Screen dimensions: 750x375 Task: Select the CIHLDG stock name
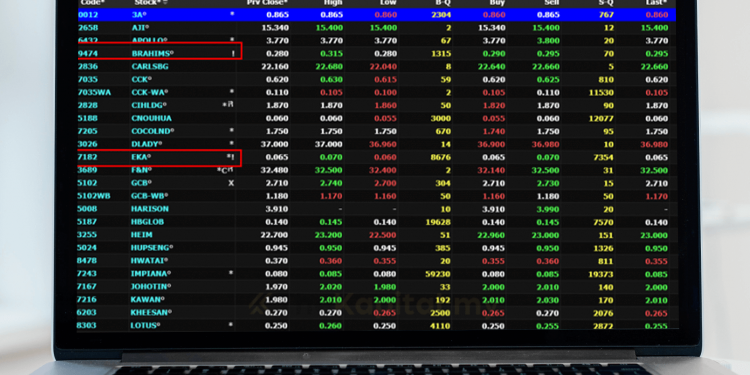[149, 105]
